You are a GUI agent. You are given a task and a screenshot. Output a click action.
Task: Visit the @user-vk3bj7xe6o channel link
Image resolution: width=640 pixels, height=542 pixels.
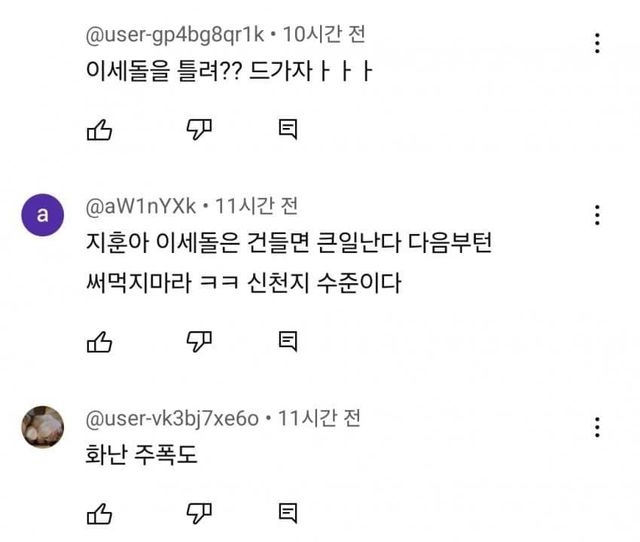(x=173, y=418)
